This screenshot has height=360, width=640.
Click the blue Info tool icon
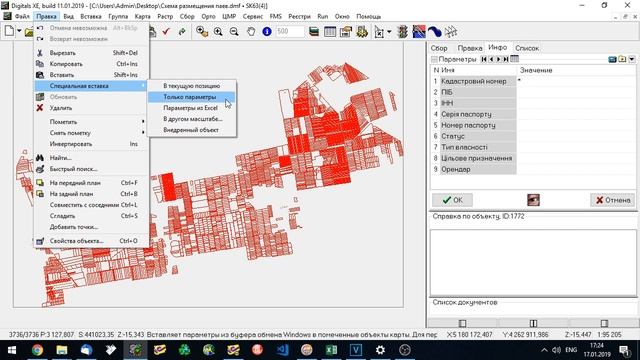click(267, 31)
